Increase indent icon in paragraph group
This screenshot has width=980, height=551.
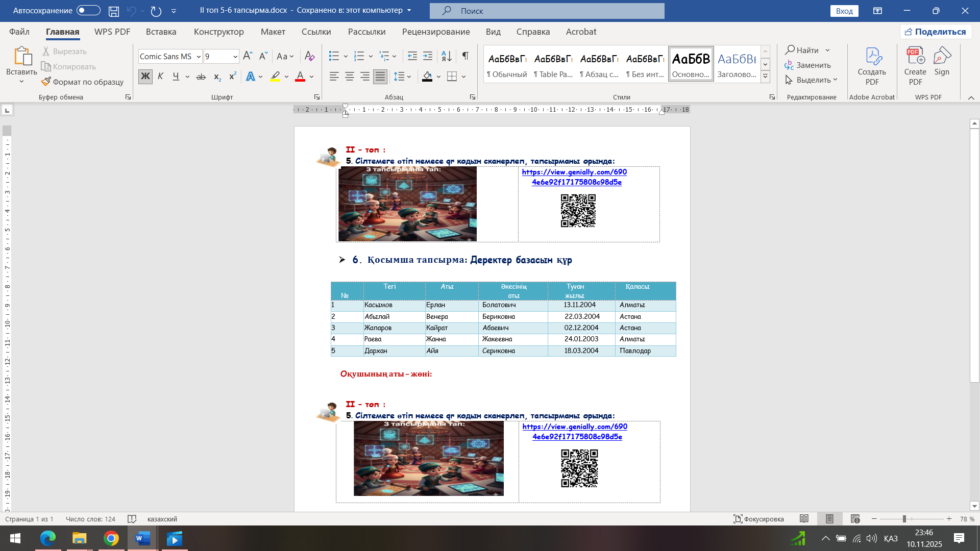click(428, 56)
